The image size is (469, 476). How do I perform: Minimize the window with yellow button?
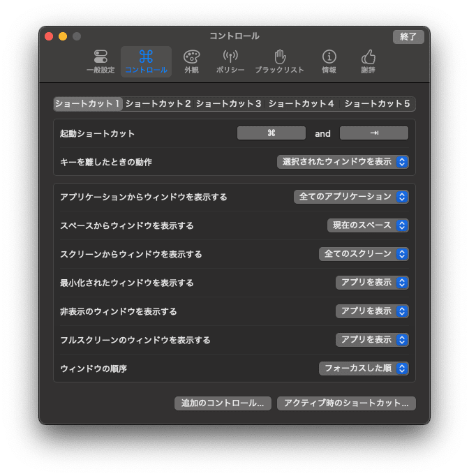click(x=63, y=36)
